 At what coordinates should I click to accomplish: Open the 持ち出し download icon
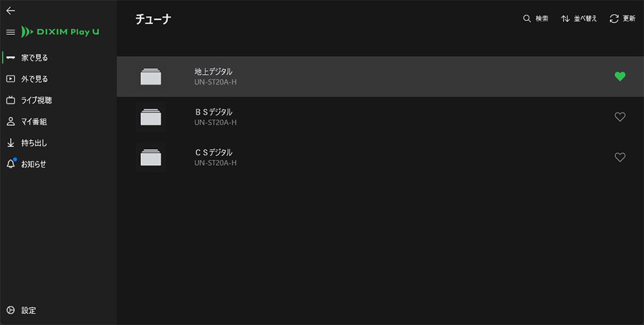(10, 143)
